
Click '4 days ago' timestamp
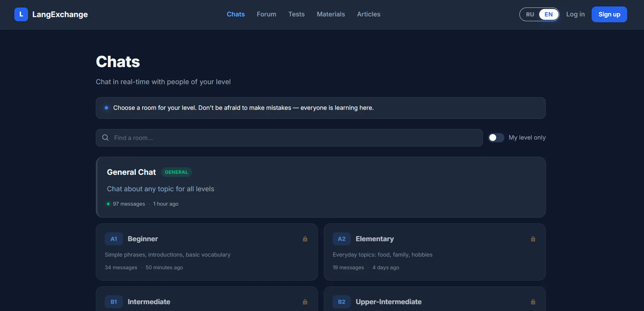coord(386,268)
